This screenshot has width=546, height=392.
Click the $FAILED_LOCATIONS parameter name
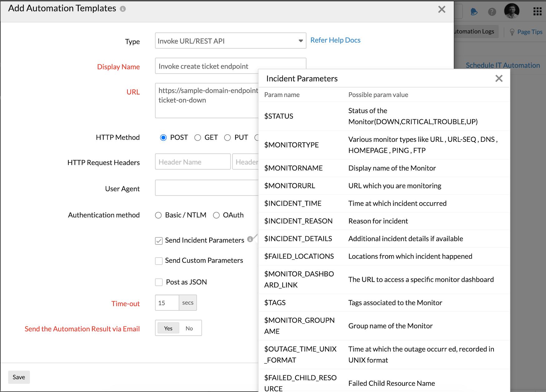pyautogui.click(x=299, y=256)
